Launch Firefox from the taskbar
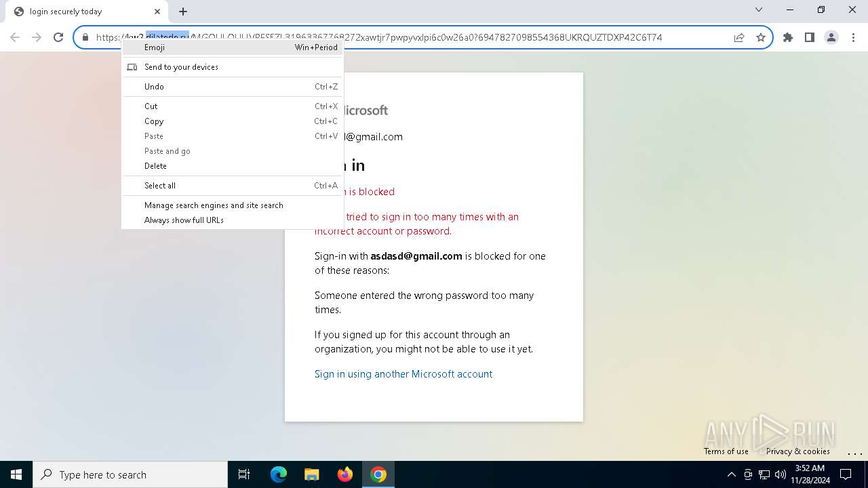This screenshot has width=868, height=488. (345, 474)
